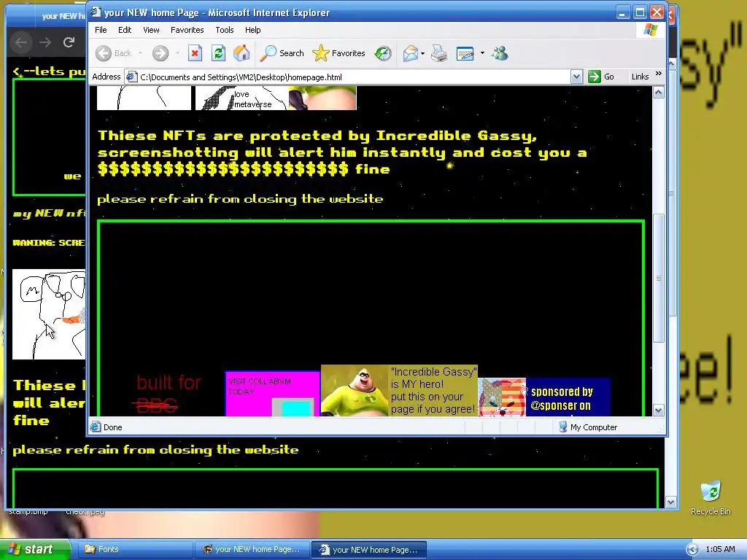Screen dimensions: 747x560
Task: Click the forward arrow in background browser
Action: point(45,42)
